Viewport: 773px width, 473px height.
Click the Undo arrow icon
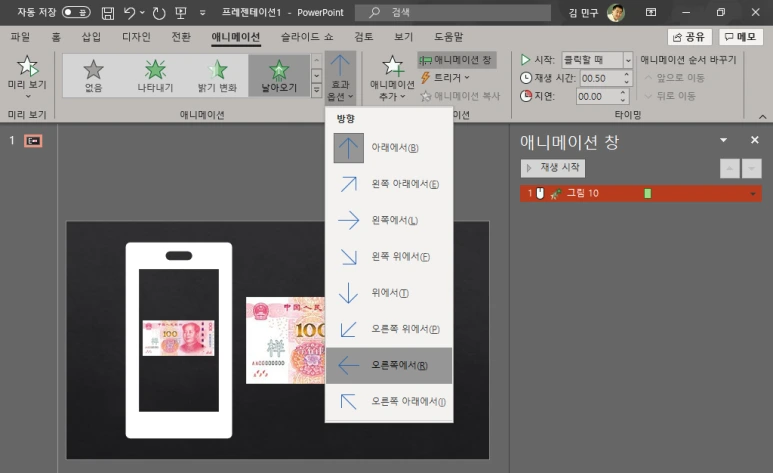[129, 13]
